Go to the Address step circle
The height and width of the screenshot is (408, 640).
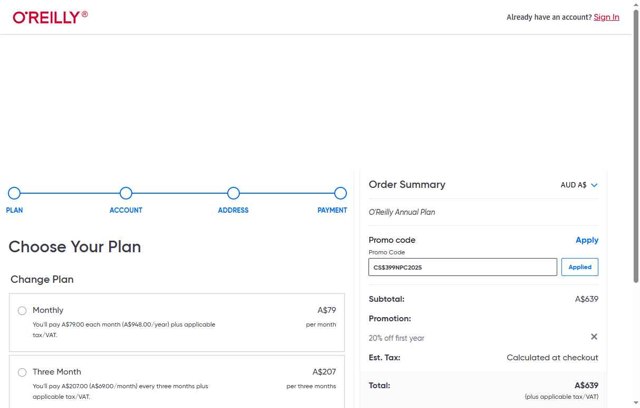tap(233, 193)
